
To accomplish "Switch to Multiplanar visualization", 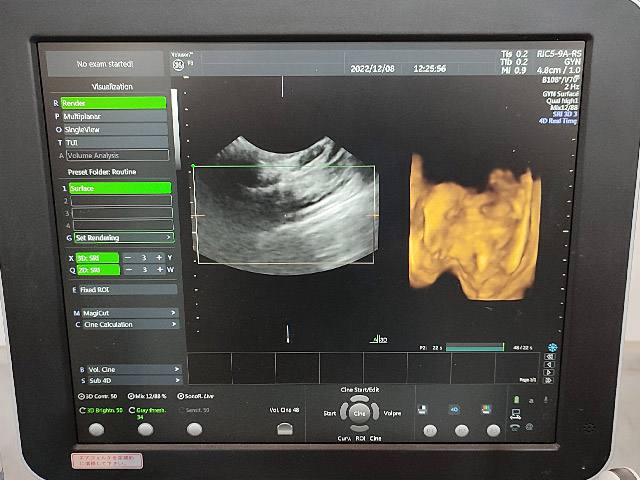I will (114, 116).
